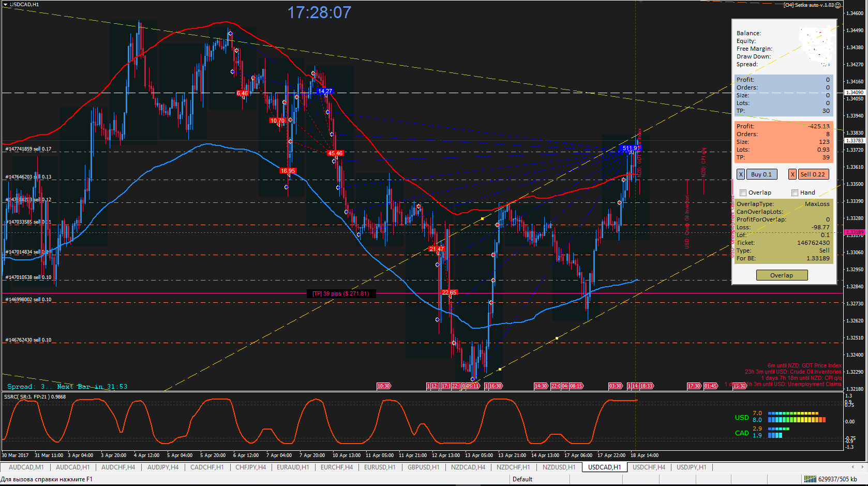Click the USD currency strength meter
Image resolution: width=868 pixels, height=486 pixels.
pos(780,417)
